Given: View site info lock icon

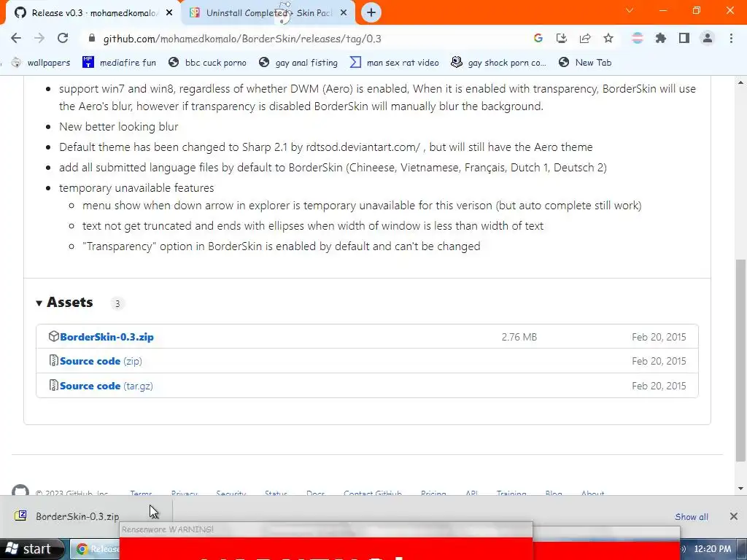Looking at the screenshot, I should (92, 38).
